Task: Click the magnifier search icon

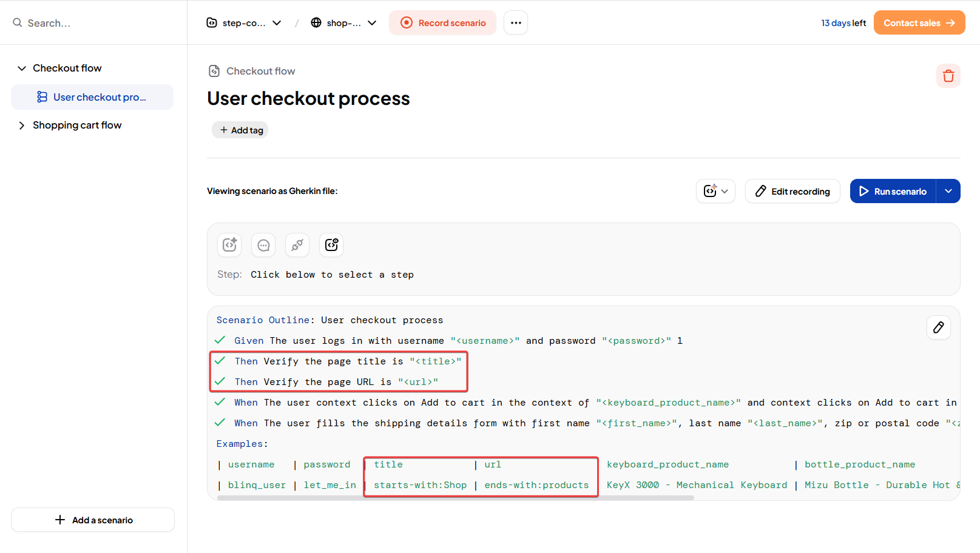Action: point(18,23)
